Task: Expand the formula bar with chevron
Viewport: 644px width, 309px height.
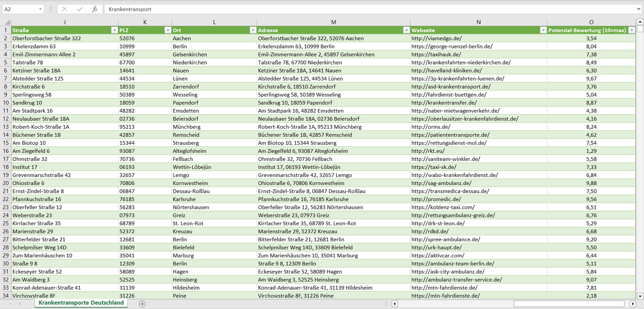Action: click(x=639, y=9)
